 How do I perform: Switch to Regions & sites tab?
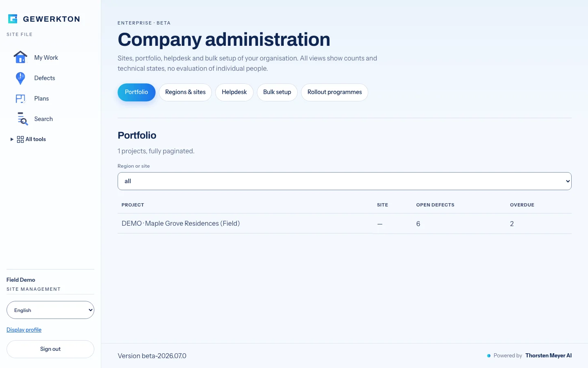tap(185, 92)
